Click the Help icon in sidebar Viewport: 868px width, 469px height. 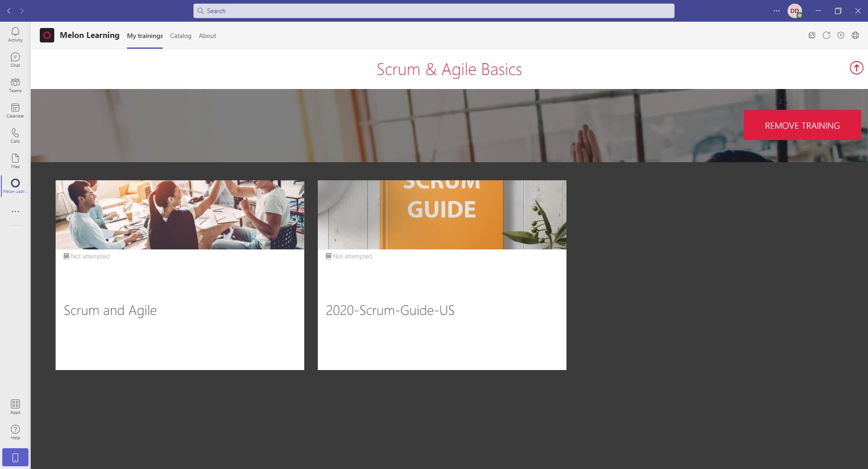tap(15, 432)
